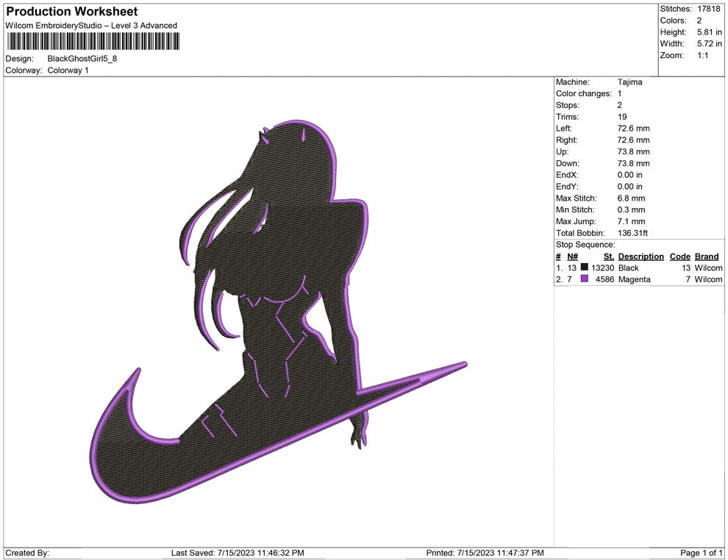
Task: Select the Black row in Stop Sequence
Action: pyautogui.click(x=629, y=268)
